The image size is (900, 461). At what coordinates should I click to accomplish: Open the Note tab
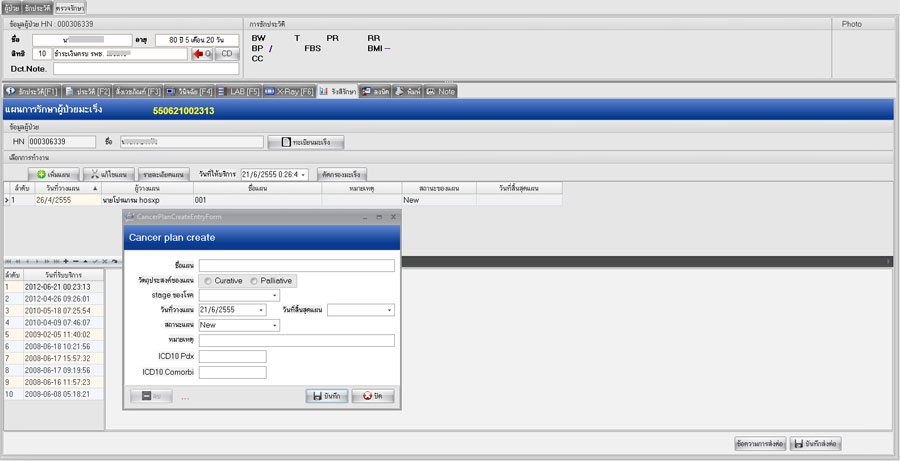[x=440, y=91]
